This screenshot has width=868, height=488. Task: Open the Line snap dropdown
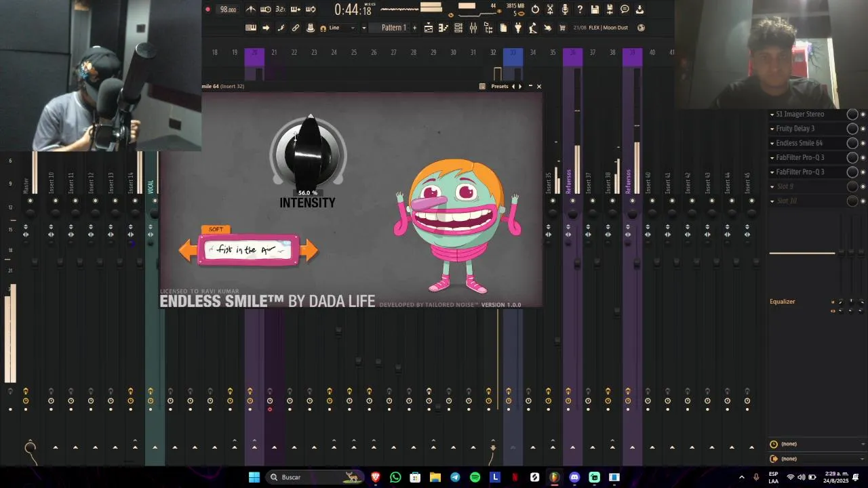pyautogui.click(x=343, y=28)
